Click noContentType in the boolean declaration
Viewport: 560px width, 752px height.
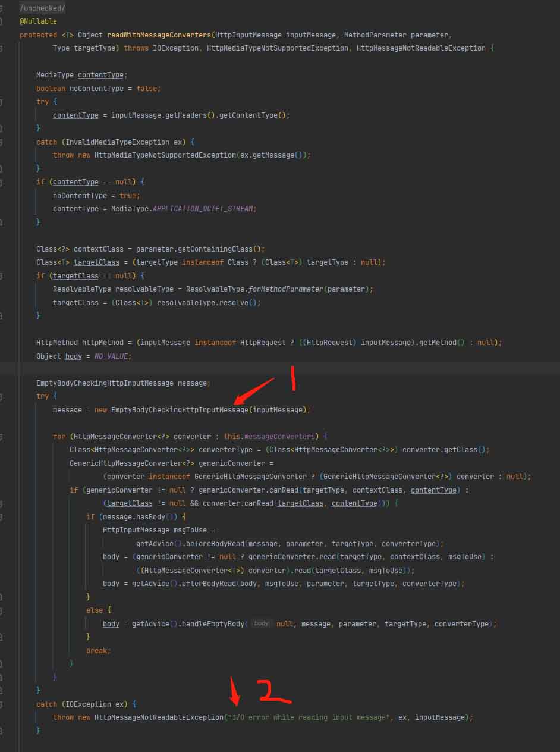coord(96,88)
